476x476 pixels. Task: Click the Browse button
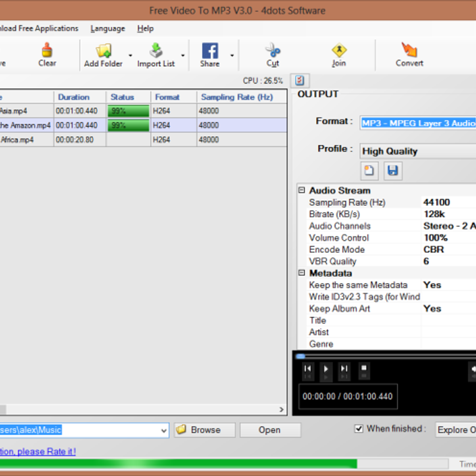pyautogui.click(x=205, y=430)
